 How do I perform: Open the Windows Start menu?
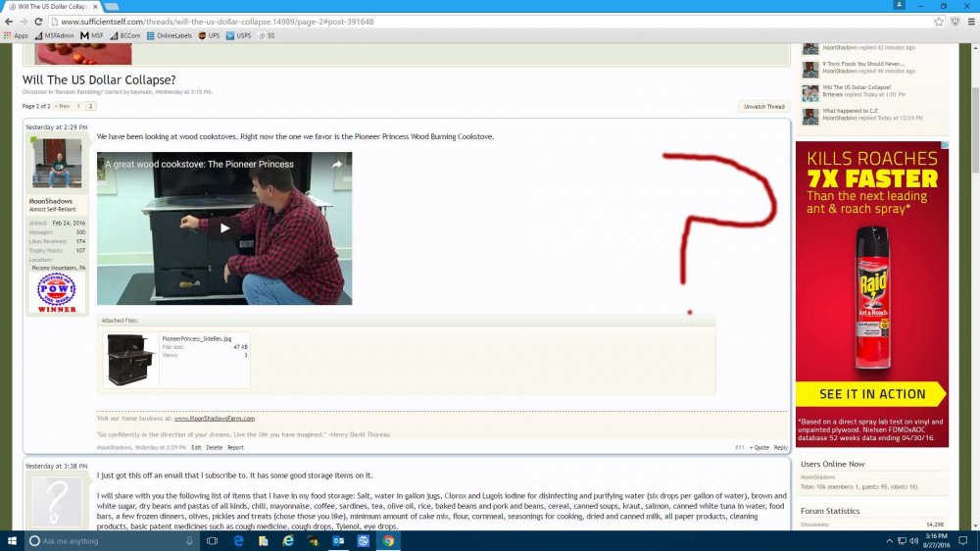[x=11, y=541]
